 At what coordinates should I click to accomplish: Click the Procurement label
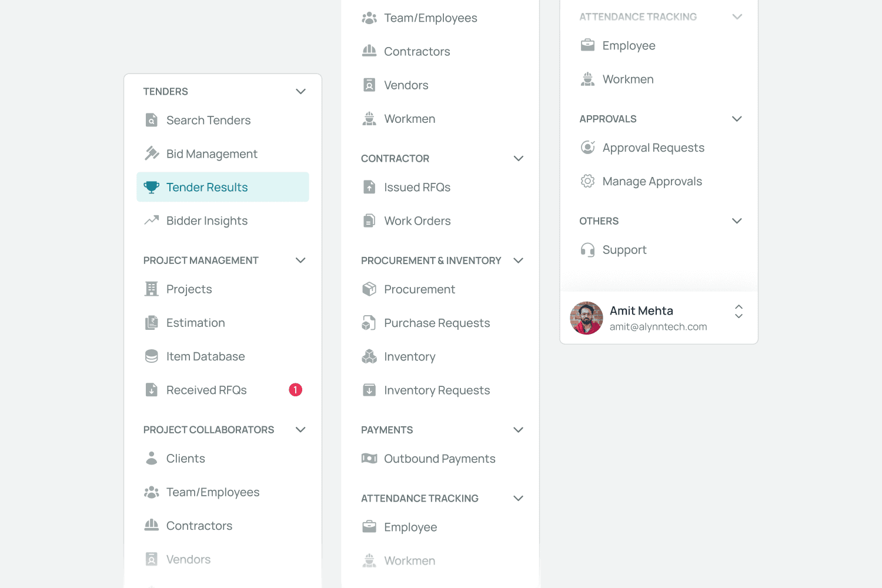(x=419, y=289)
